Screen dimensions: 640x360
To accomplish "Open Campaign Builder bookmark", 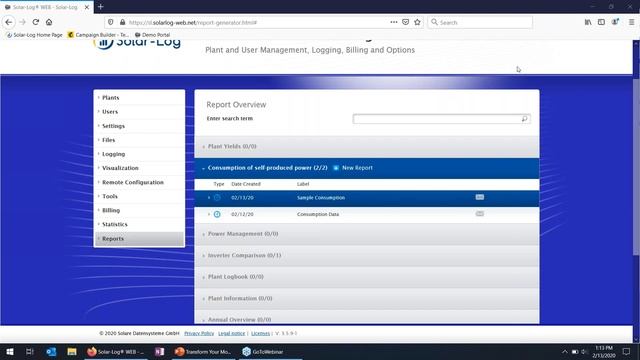I will pyautogui.click(x=98, y=35).
